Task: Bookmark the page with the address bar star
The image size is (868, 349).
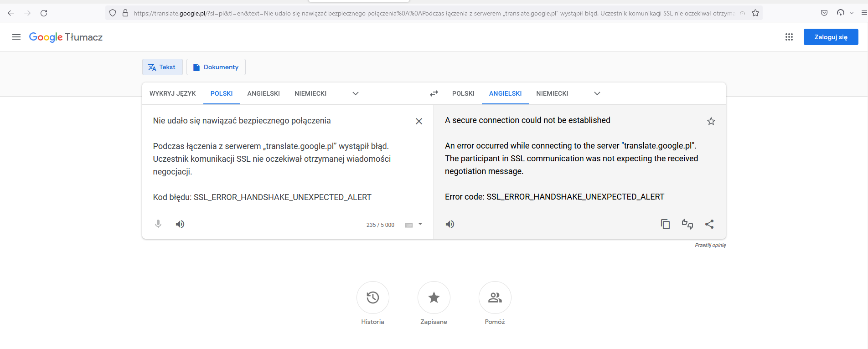Action: (x=755, y=13)
